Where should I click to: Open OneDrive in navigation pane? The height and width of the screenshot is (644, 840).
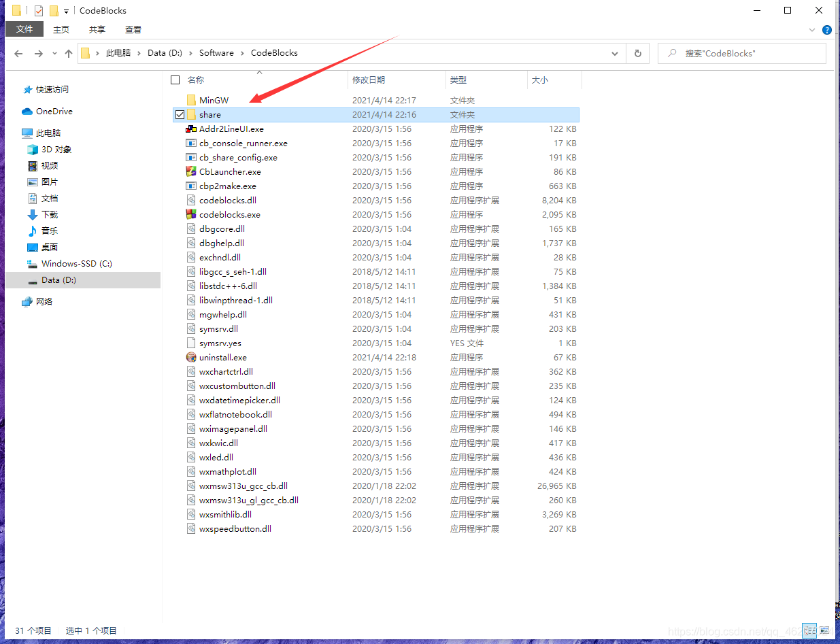pyautogui.click(x=54, y=112)
